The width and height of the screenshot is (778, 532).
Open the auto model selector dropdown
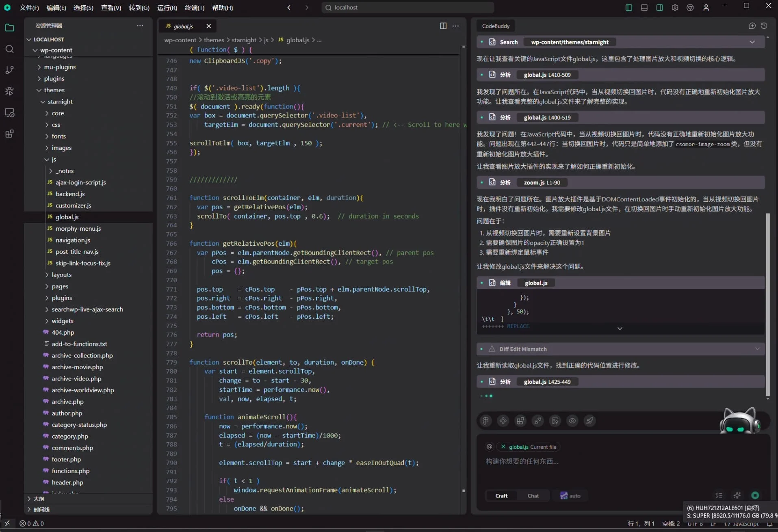(x=570, y=495)
